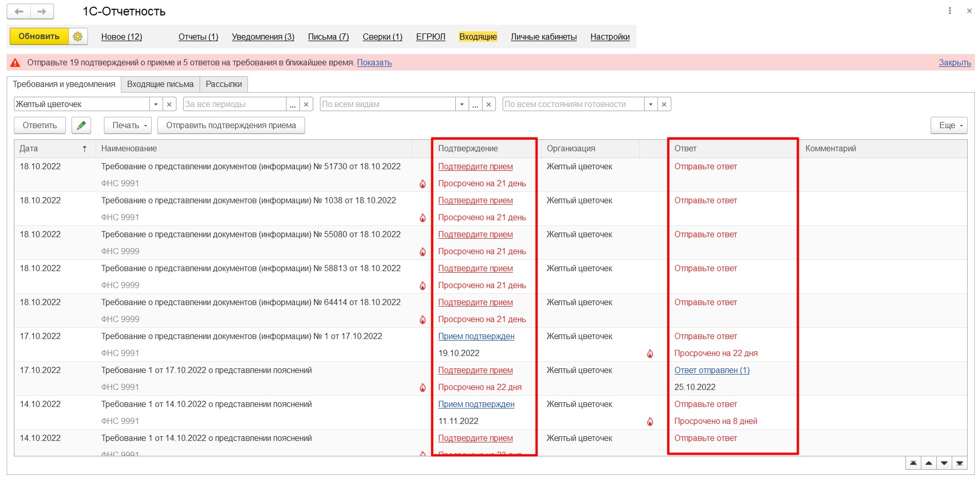The height and width of the screenshot is (479, 980).
Task: Open types selection ellipsis button
Action: (x=475, y=104)
